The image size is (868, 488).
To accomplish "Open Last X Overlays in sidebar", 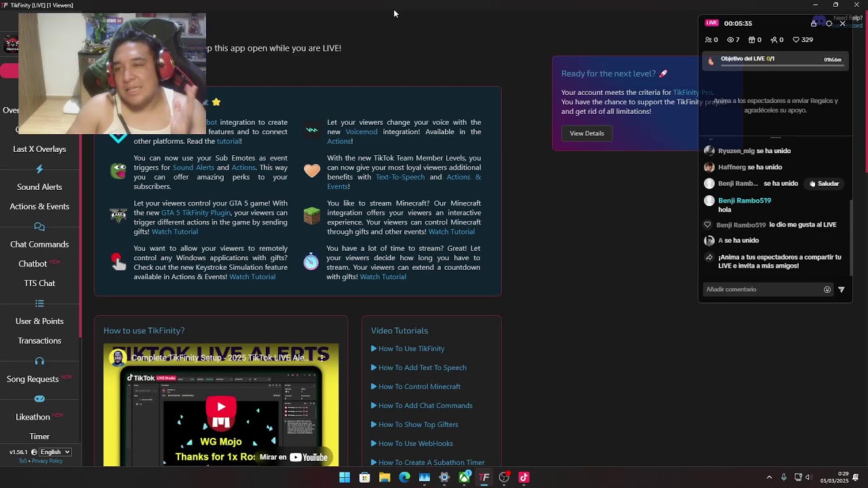I will pyautogui.click(x=39, y=149).
